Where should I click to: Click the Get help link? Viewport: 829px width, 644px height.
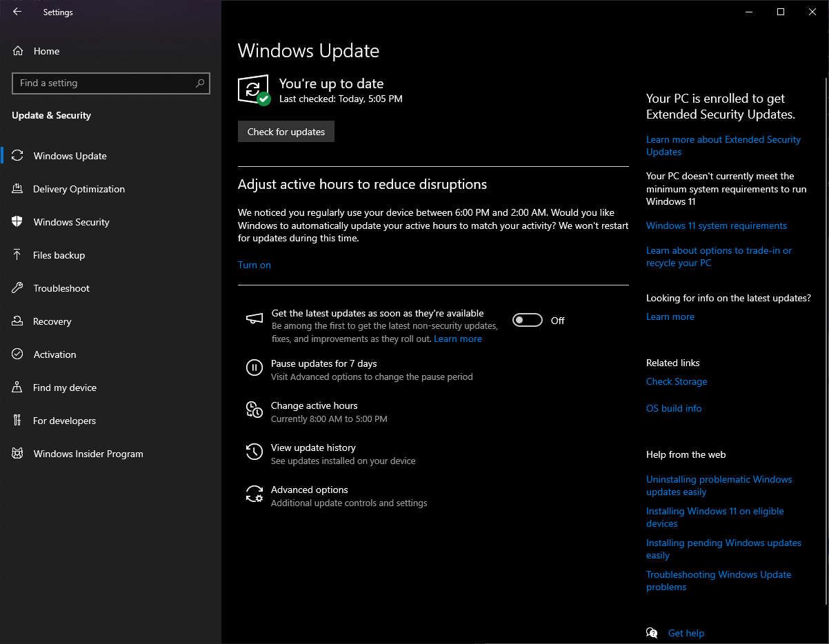(x=686, y=633)
